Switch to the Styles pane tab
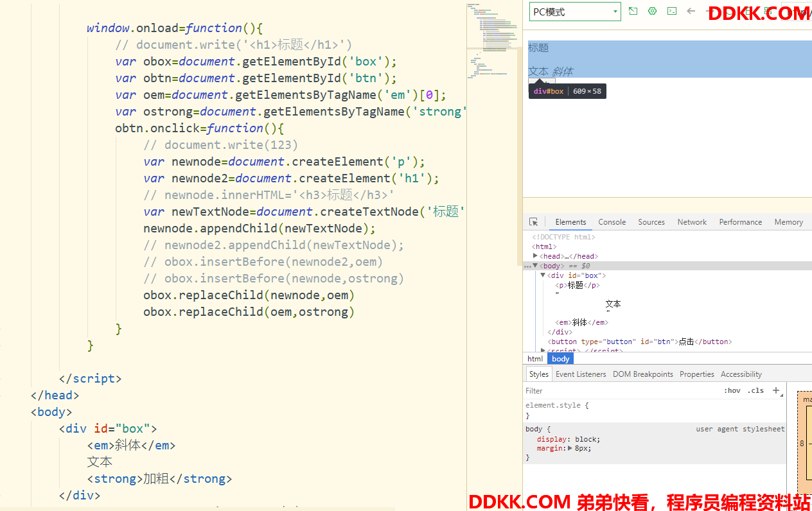The height and width of the screenshot is (511, 812). (538, 374)
